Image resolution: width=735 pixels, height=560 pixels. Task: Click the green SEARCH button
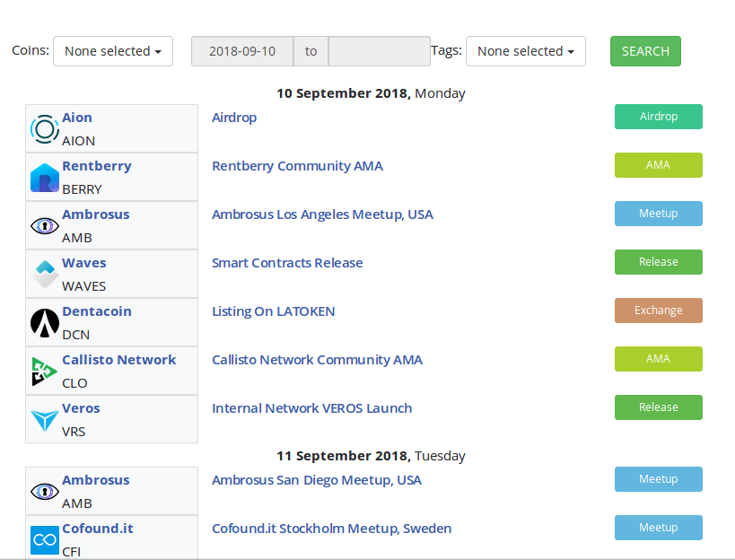tap(645, 51)
